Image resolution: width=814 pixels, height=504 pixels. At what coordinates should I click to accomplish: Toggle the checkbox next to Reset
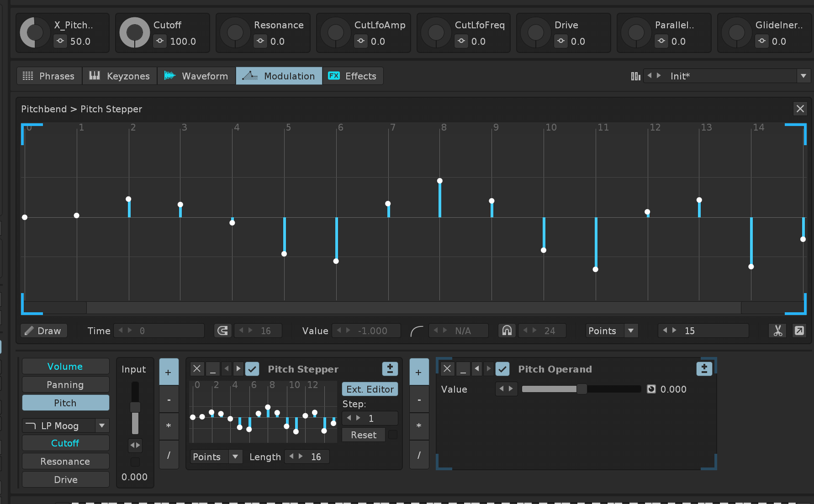point(392,435)
